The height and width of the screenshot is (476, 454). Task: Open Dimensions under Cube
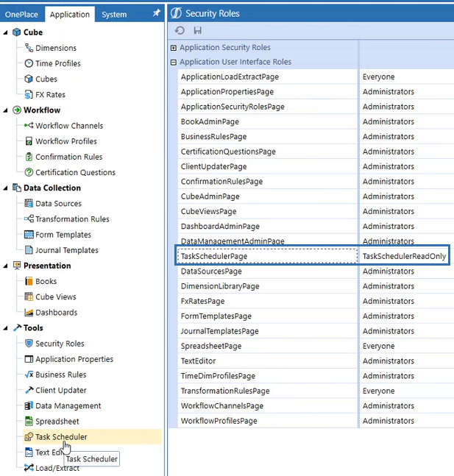pyautogui.click(x=55, y=48)
